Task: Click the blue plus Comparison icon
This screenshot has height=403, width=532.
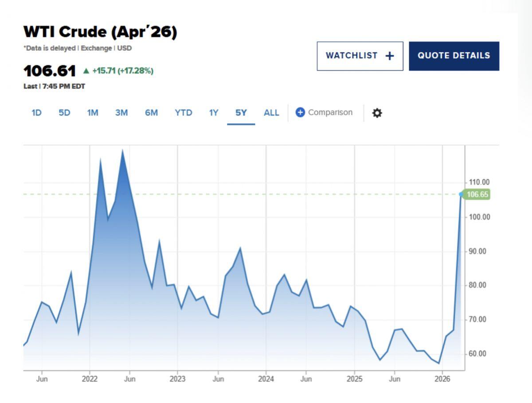Action: pos(300,112)
